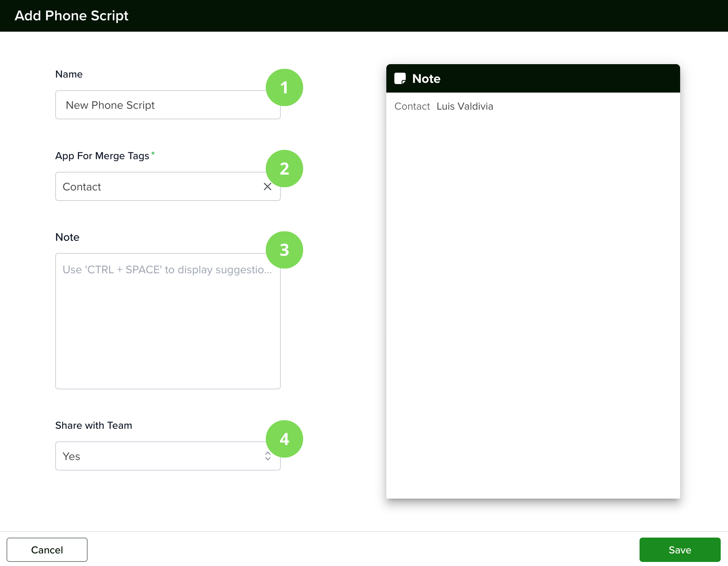The height and width of the screenshot is (566, 728).
Task: Click the Name input field
Action: click(x=168, y=105)
